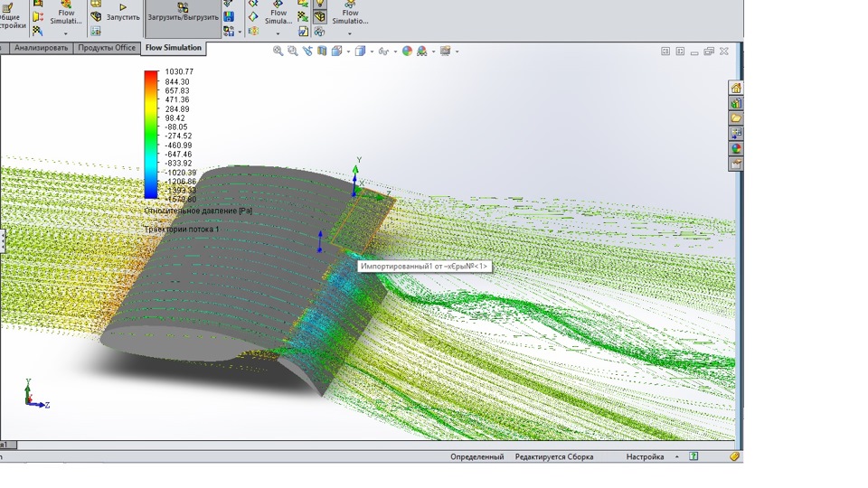868x488 pixels.
Task: Expand the Hide/Show Items glasses dropdown
Action: (396, 52)
